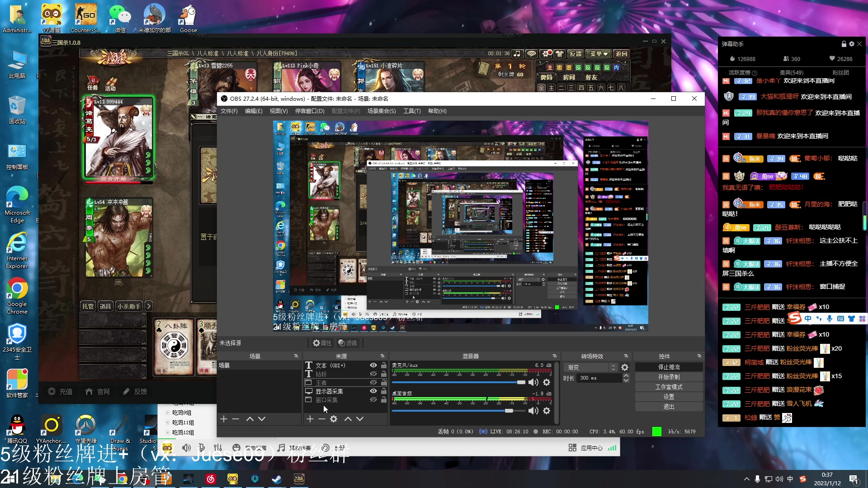
Task: Open source properties gear in sources toolbar
Action: click(x=334, y=419)
